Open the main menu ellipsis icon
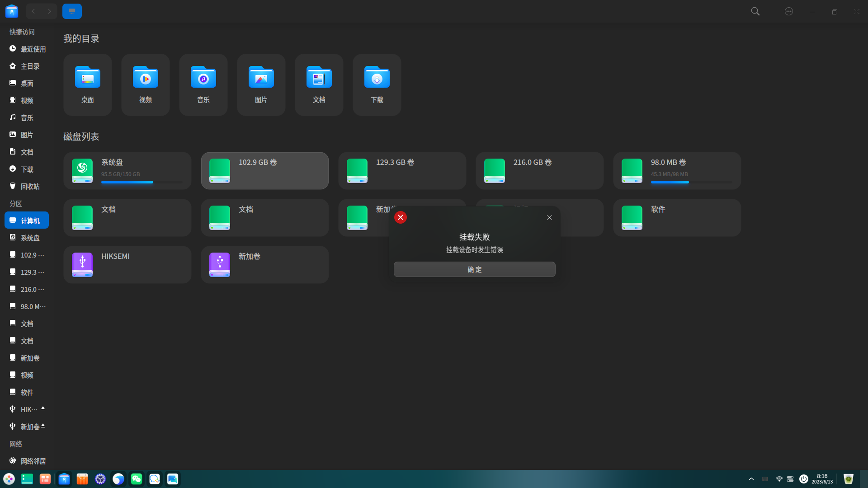Viewport: 868px width, 488px height. coord(789,11)
